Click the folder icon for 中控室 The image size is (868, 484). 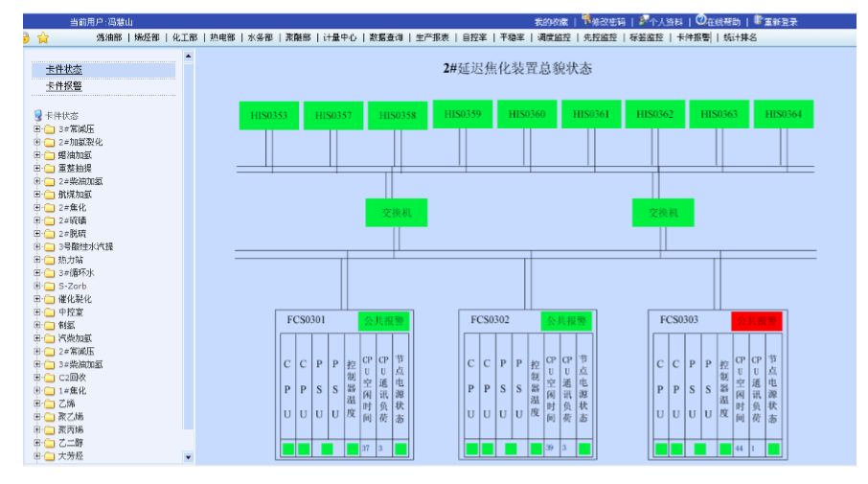click(x=49, y=312)
